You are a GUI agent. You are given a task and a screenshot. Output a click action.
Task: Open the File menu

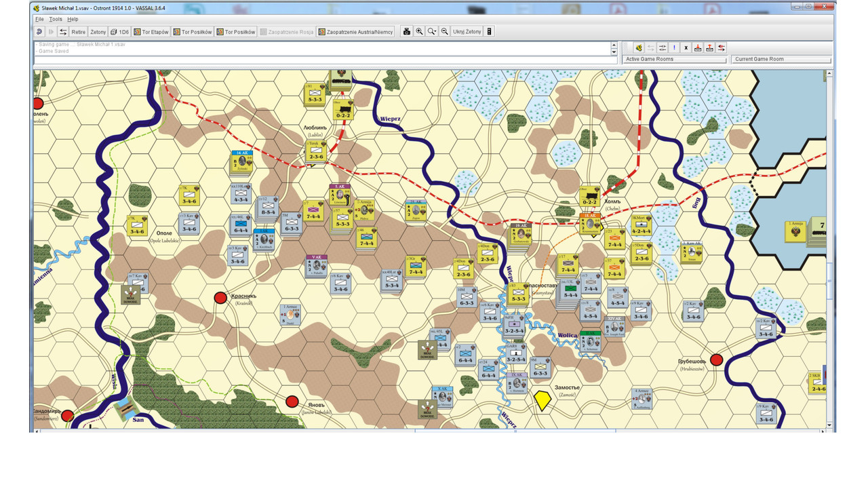[x=39, y=19]
